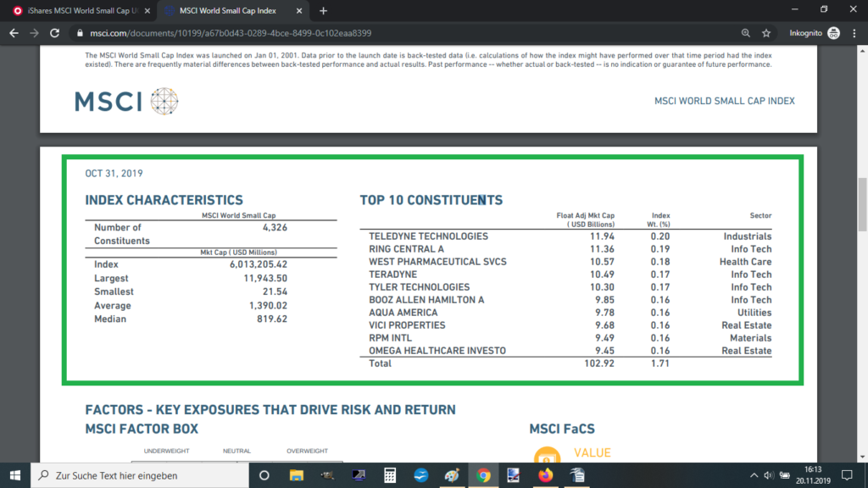Image resolution: width=868 pixels, height=488 pixels.
Task: Open File Explorer from the taskbar
Action: click(x=296, y=475)
